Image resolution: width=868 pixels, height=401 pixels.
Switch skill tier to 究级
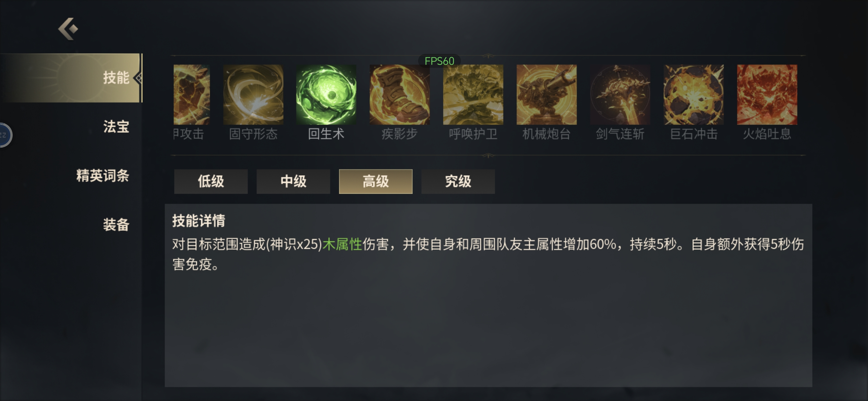tap(458, 181)
